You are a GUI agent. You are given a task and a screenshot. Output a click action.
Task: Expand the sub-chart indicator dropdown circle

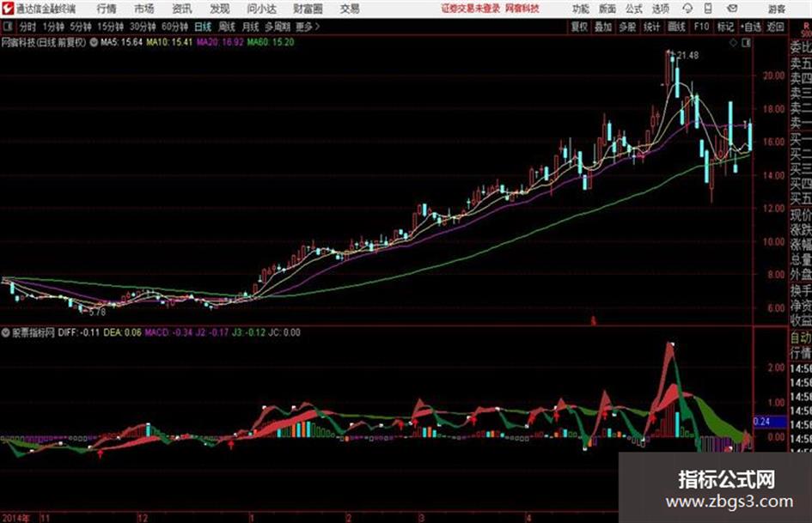click(6, 333)
